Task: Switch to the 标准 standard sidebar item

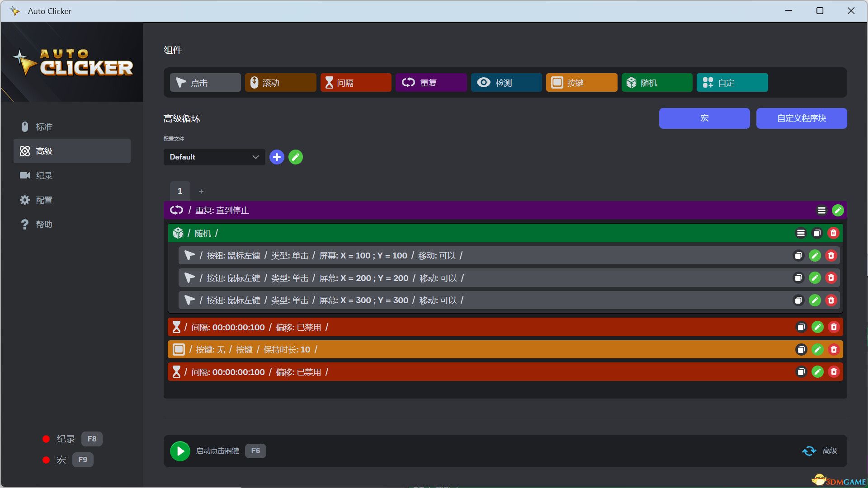Action: (x=44, y=127)
